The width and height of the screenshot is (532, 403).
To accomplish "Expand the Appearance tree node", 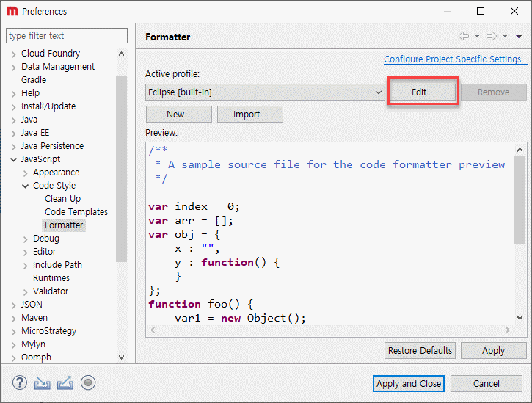I will [x=26, y=173].
